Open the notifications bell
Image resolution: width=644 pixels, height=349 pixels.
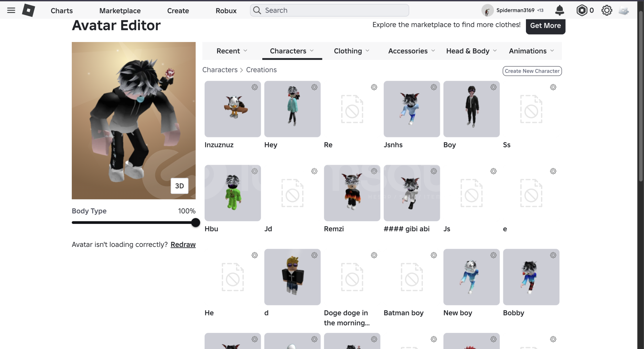tap(560, 10)
